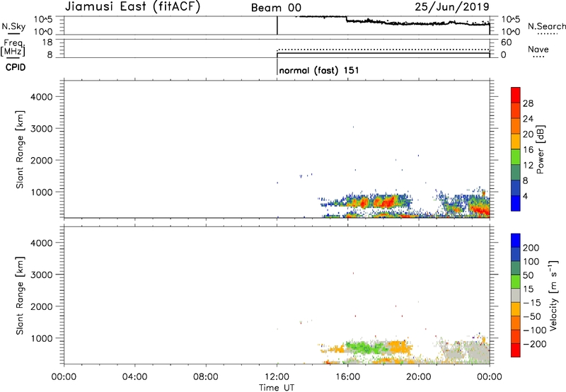Click the 'CPID' label

[16, 67]
